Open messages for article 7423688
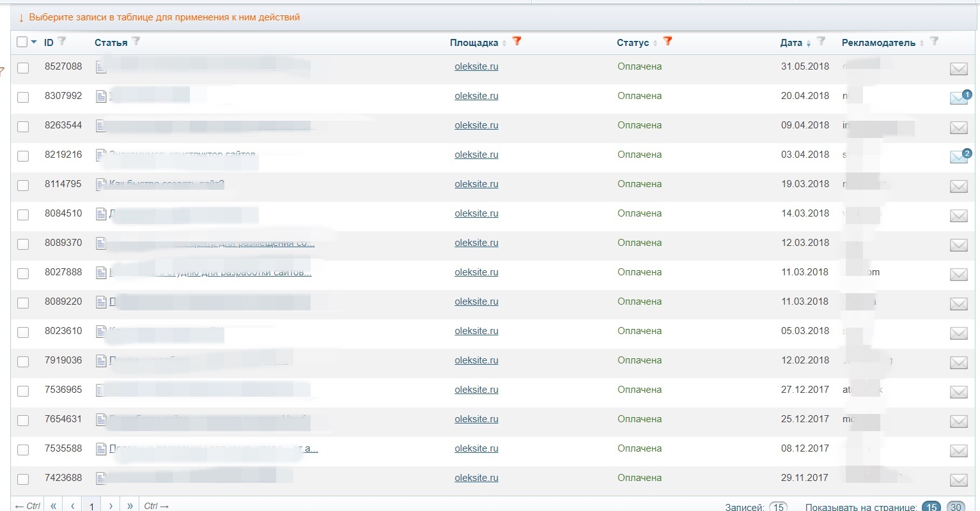 click(958, 480)
